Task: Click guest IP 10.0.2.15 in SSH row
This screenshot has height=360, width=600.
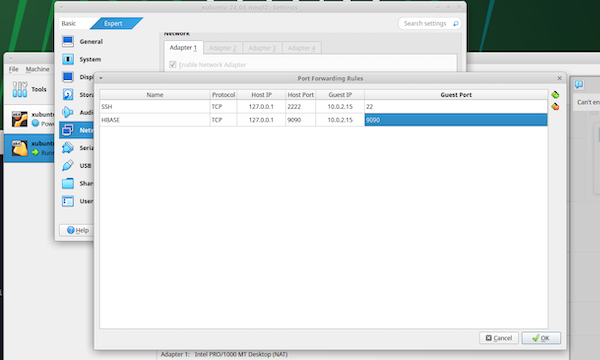Action: point(340,106)
